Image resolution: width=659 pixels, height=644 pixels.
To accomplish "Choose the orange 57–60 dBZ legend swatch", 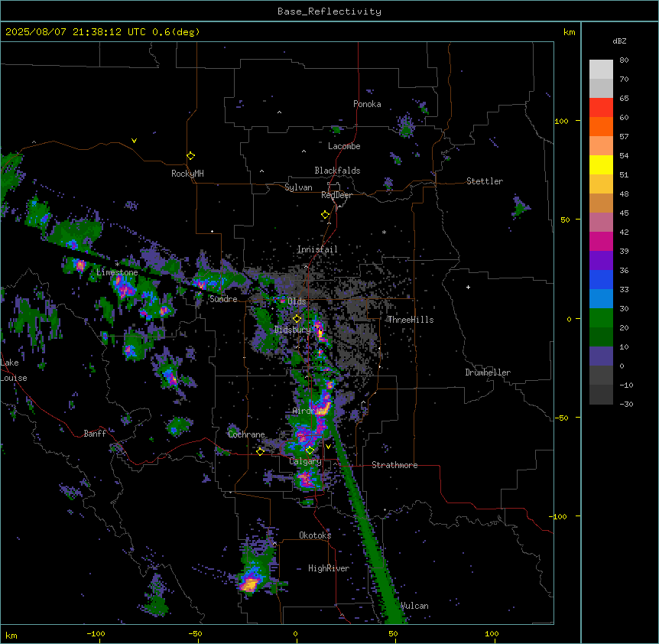I will click(601, 126).
